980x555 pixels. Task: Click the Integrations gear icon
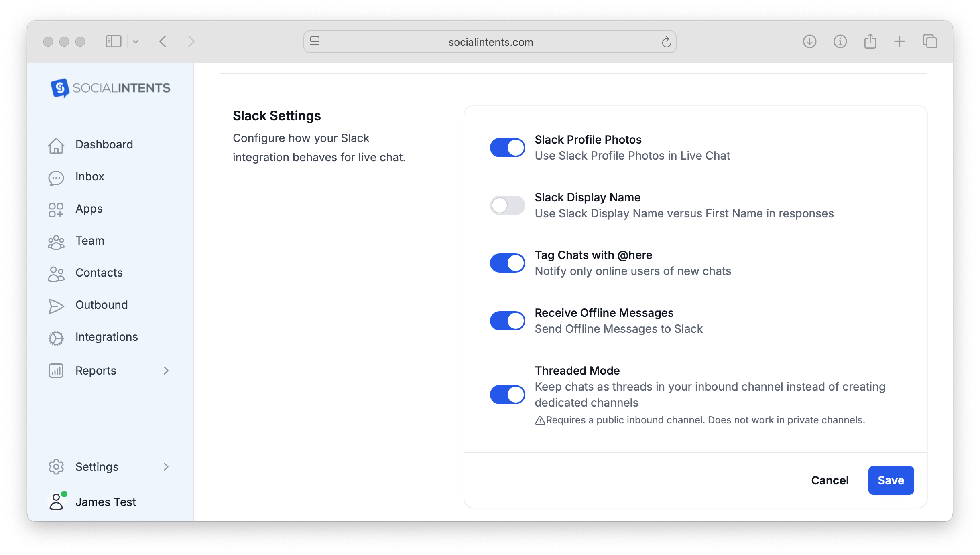pos(56,338)
